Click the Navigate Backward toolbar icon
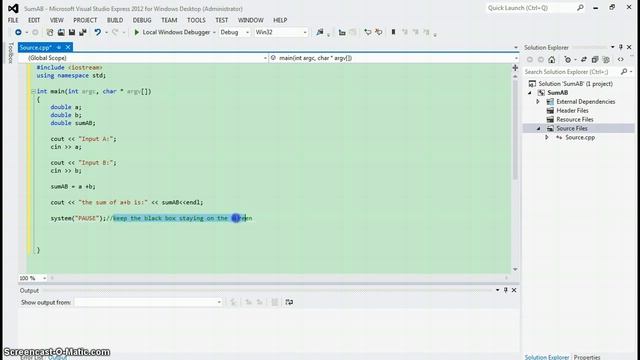The width and height of the screenshot is (640, 360). tap(18, 32)
